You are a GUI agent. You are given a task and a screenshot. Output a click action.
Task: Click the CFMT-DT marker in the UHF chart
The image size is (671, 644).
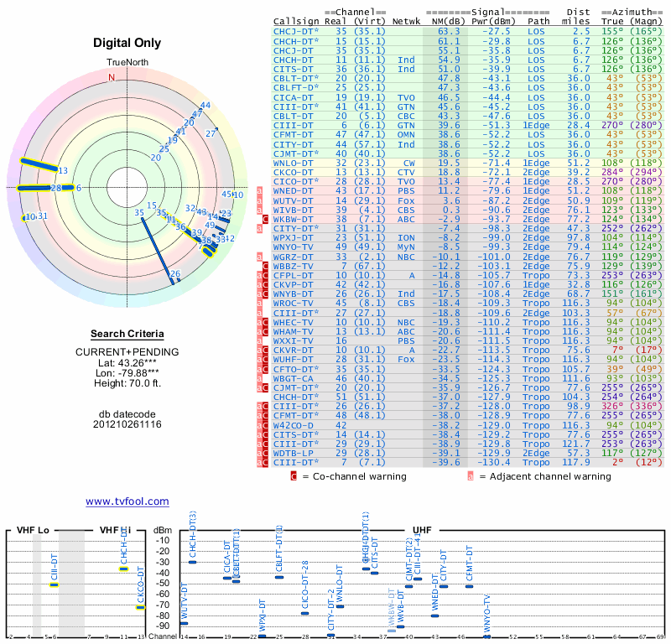(x=469, y=587)
